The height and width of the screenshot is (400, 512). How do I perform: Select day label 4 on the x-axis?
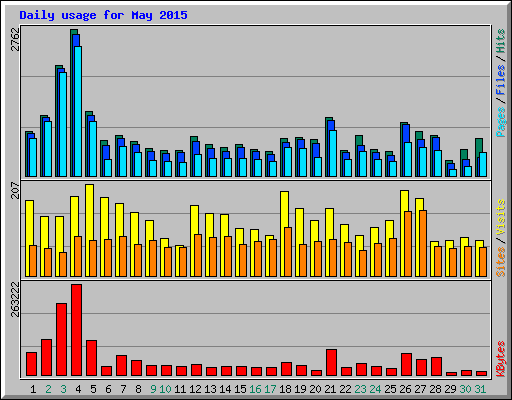click(78, 389)
